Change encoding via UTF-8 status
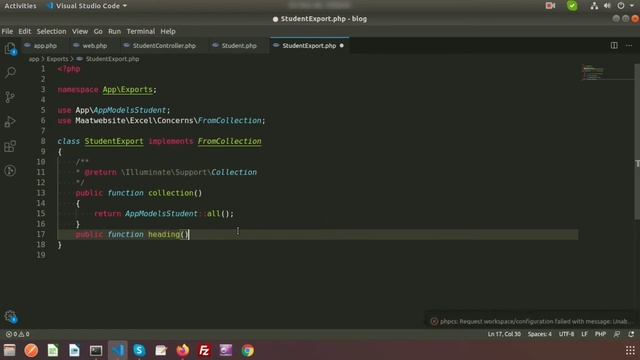640x360 pixels. coord(566,334)
